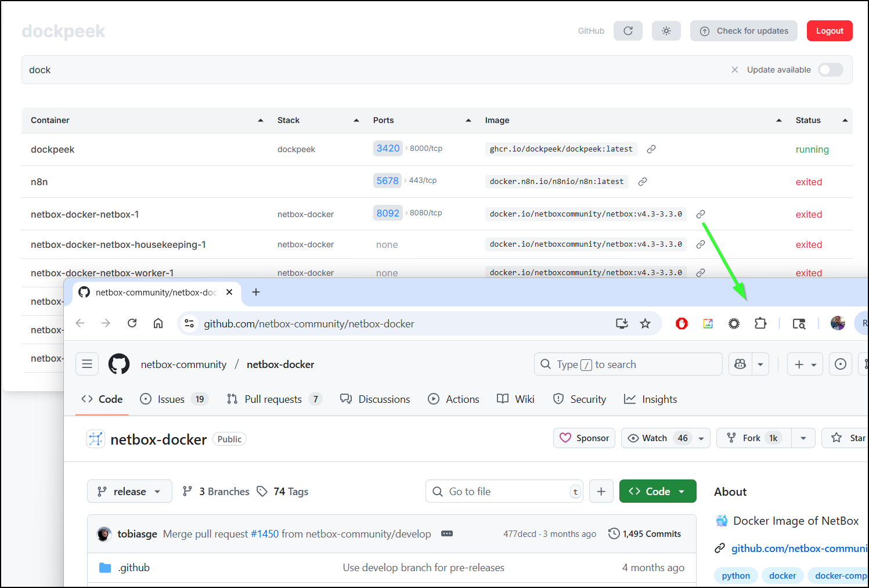Go back in the browser
869x588 pixels.
pyautogui.click(x=80, y=323)
